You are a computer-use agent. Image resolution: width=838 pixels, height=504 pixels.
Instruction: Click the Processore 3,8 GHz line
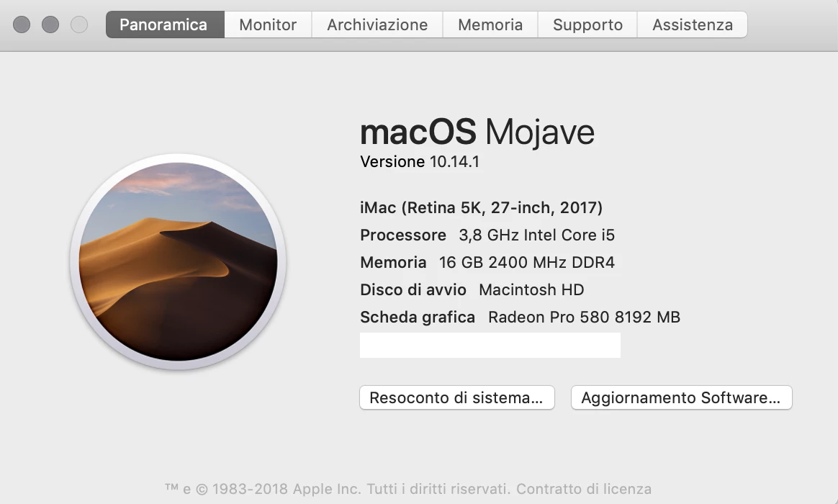coord(487,235)
